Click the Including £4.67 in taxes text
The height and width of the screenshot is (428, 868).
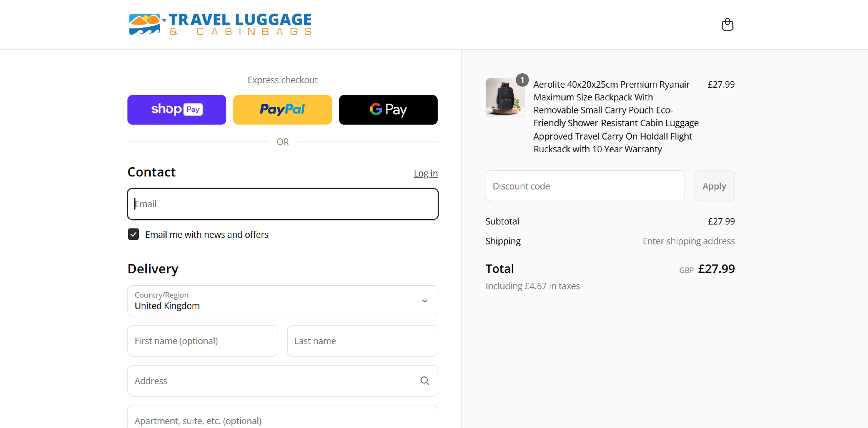tap(532, 286)
